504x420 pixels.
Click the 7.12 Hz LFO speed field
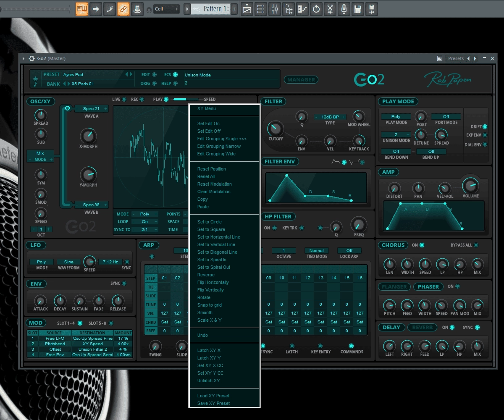[110, 262]
